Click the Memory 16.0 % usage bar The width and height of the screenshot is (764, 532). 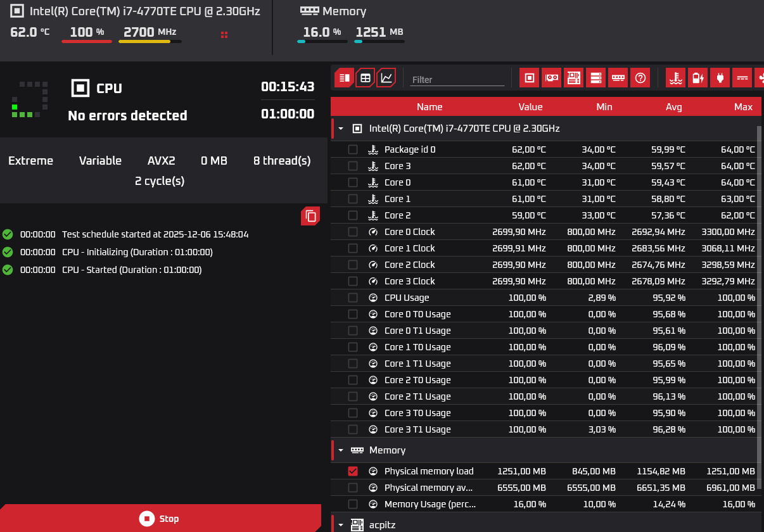pyautogui.click(x=322, y=42)
